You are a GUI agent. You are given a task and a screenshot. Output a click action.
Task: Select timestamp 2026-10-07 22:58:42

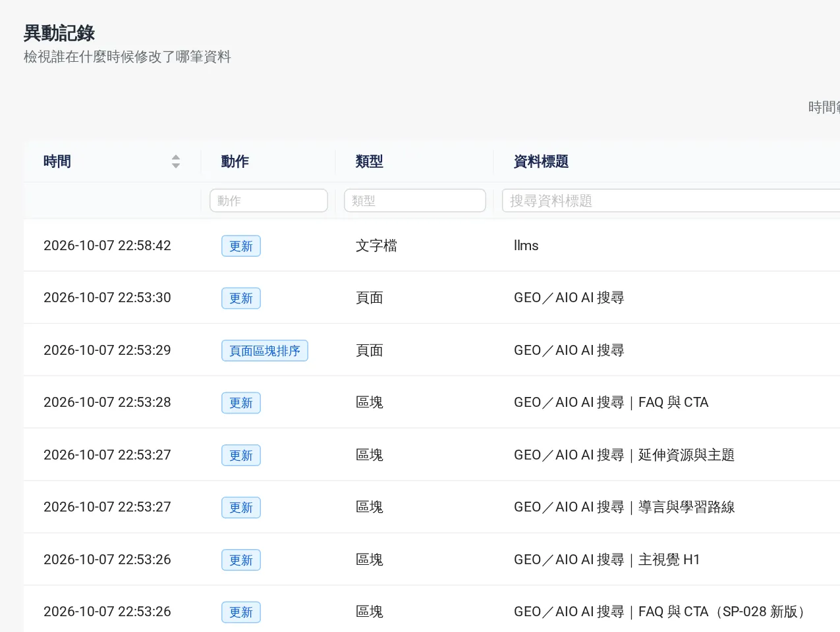[107, 246]
